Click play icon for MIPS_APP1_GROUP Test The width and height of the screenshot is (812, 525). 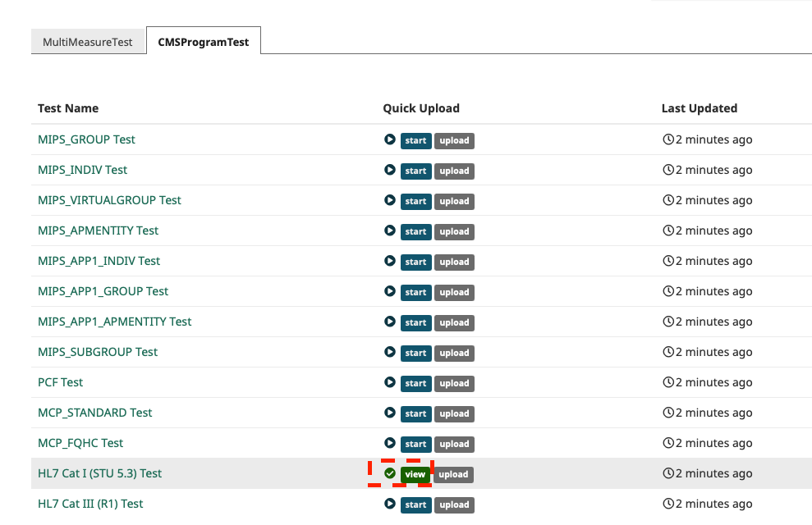pos(389,291)
